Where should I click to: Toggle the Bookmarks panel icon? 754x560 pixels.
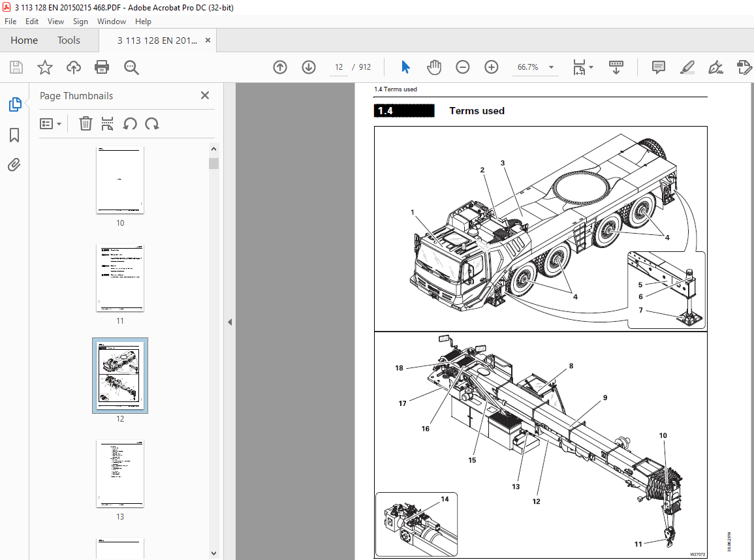point(14,135)
